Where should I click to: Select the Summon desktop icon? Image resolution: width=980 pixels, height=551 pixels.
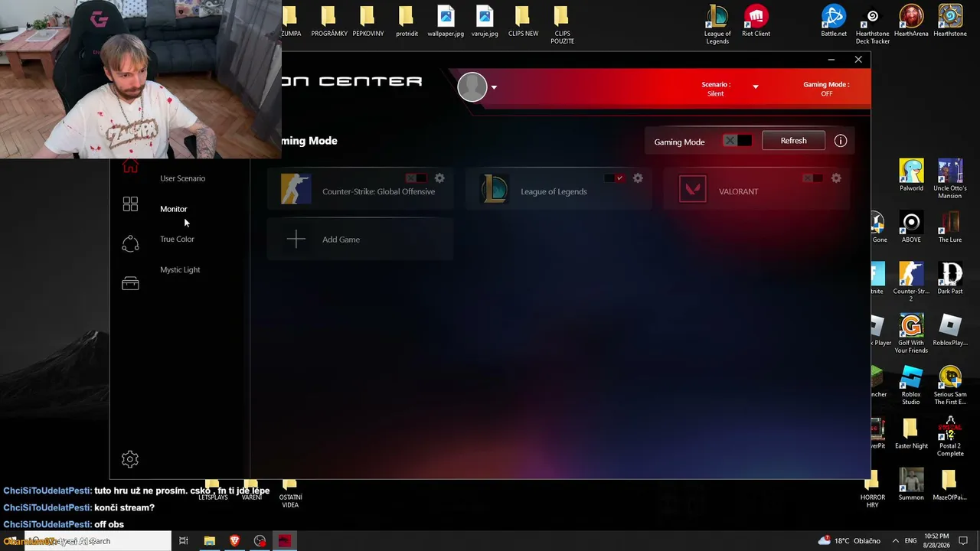click(911, 485)
